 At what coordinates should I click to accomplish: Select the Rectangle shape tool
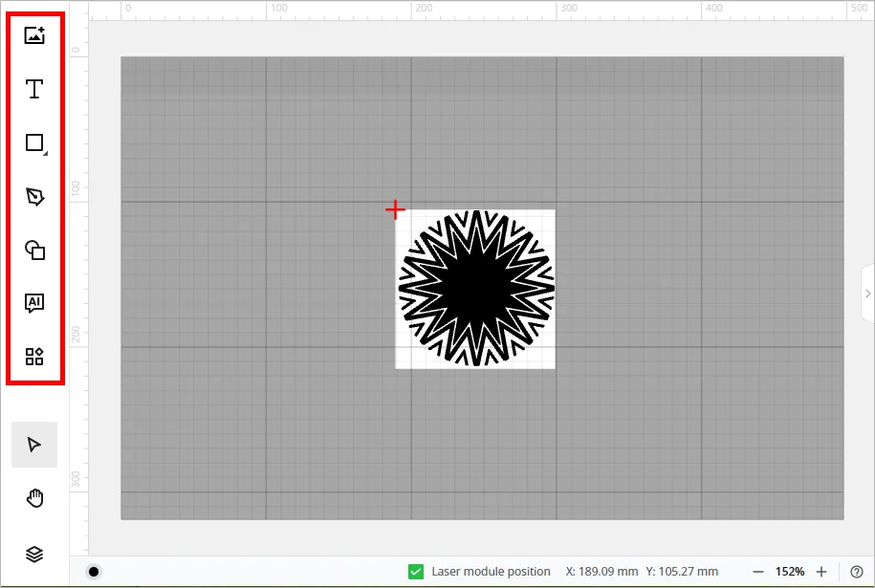coord(35,143)
